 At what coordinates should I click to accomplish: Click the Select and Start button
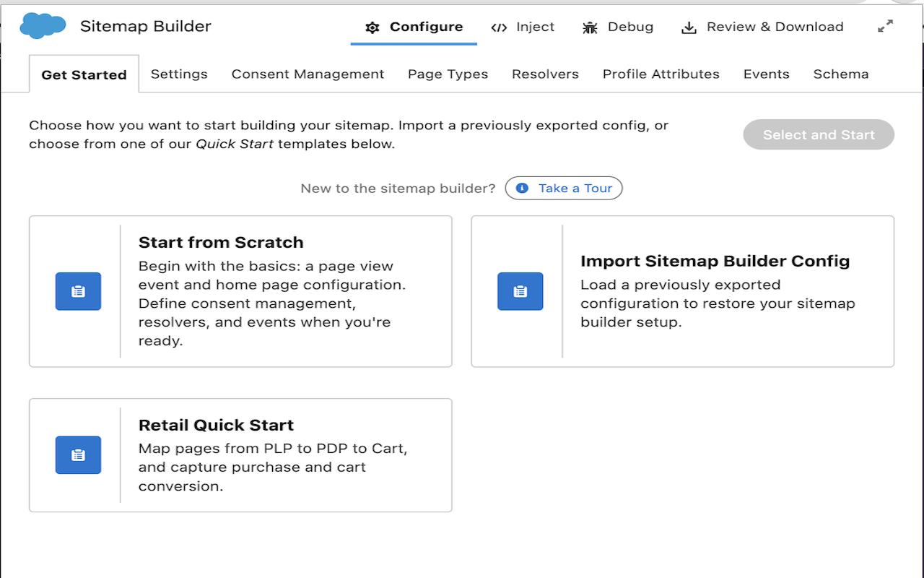point(819,134)
